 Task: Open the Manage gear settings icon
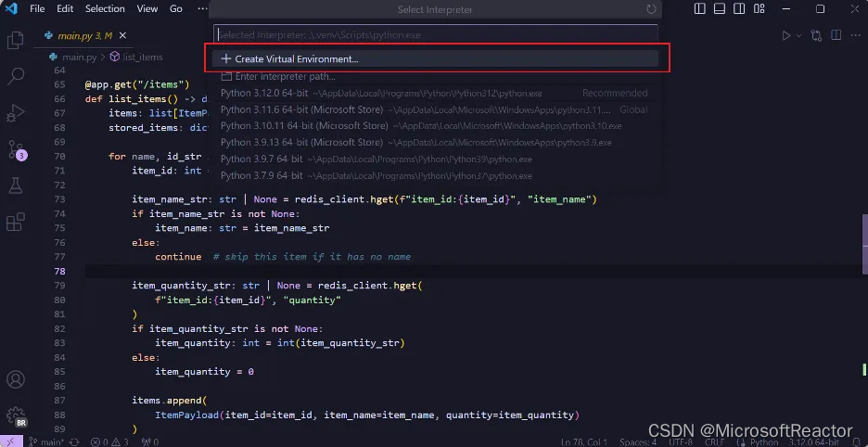(16, 416)
